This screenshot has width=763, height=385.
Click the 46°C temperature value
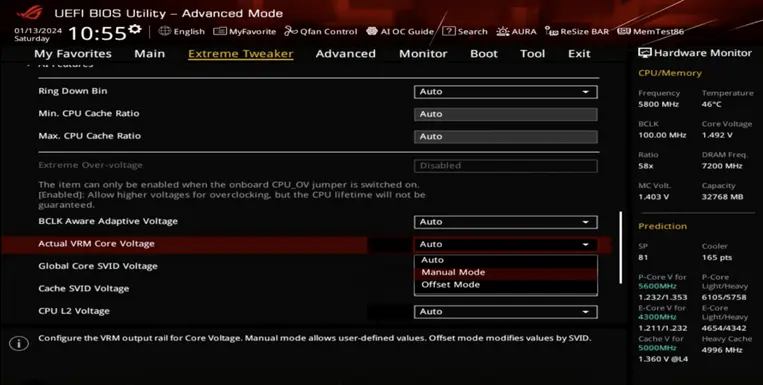711,104
